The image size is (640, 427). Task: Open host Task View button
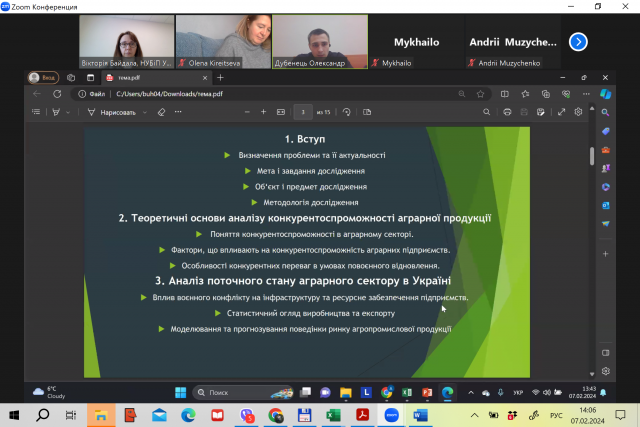coord(71,416)
